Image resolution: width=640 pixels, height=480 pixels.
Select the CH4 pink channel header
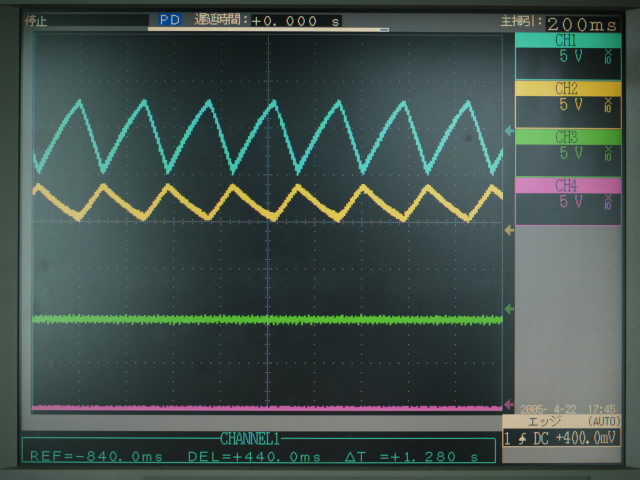click(566, 185)
